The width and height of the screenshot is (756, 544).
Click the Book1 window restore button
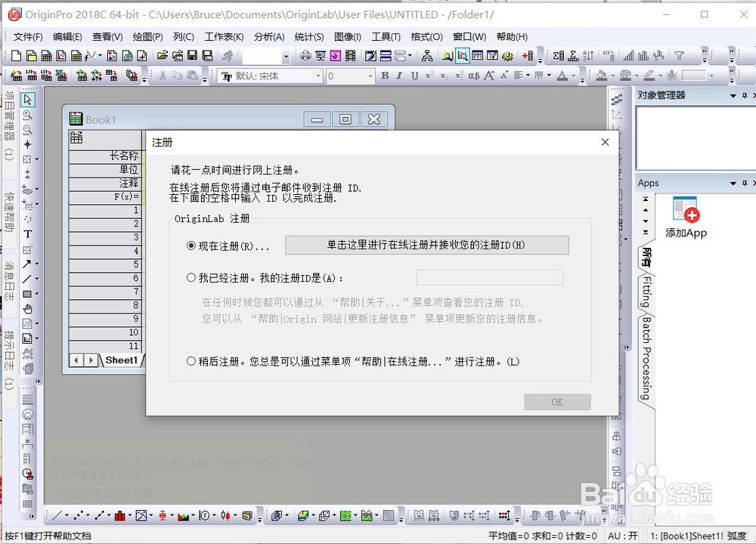tap(345, 119)
